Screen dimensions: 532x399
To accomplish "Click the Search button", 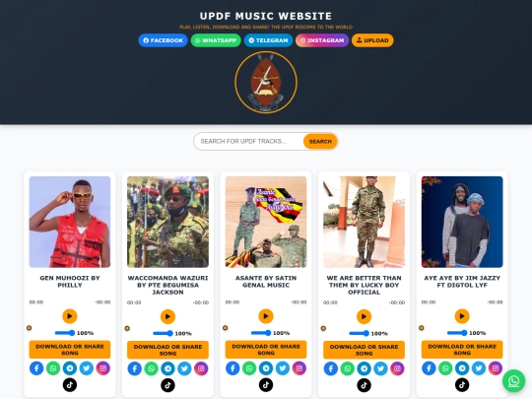I will pyautogui.click(x=320, y=141).
